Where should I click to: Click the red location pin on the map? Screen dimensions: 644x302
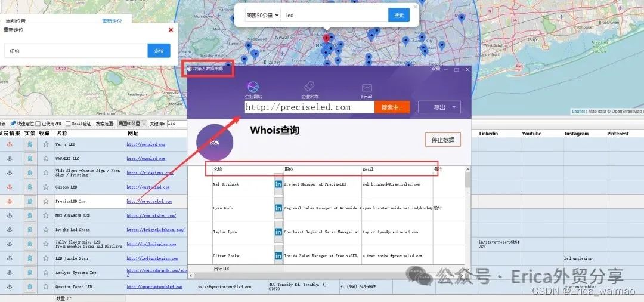[327, 38]
